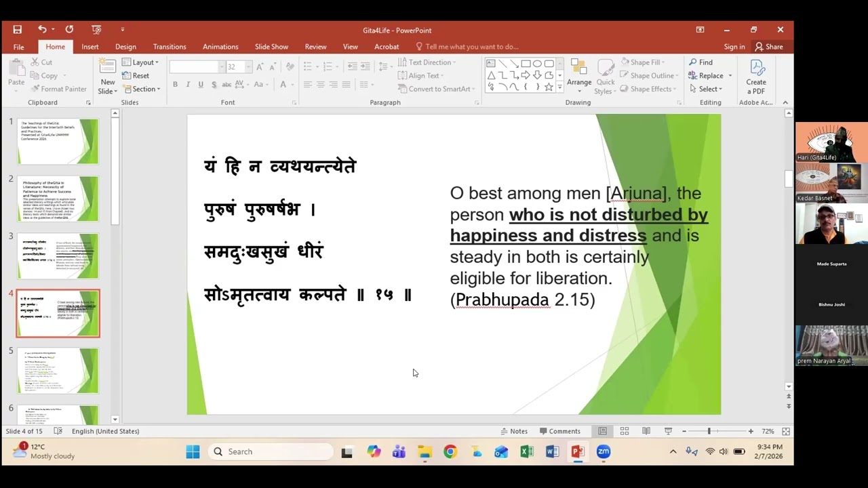
Task: Click the New Slide icon
Action: coord(107,66)
